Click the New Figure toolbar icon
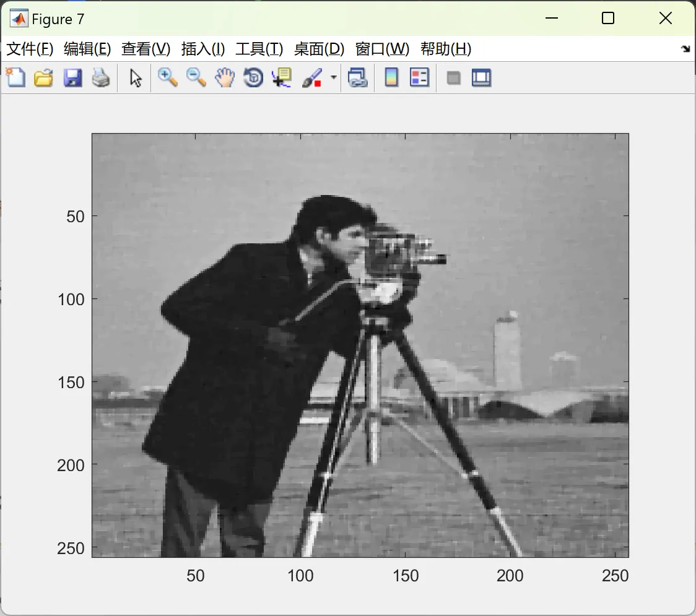The height and width of the screenshot is (616, 696). pos(16,77)
